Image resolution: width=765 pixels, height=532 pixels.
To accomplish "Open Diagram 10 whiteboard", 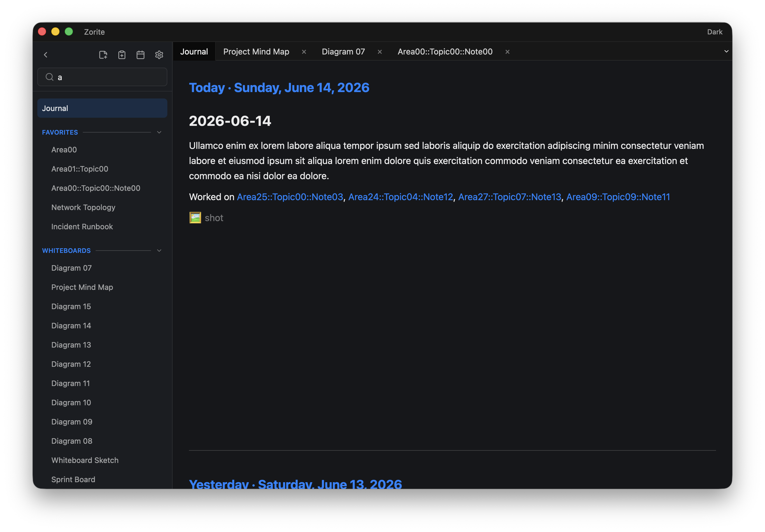I will point(71,402).
